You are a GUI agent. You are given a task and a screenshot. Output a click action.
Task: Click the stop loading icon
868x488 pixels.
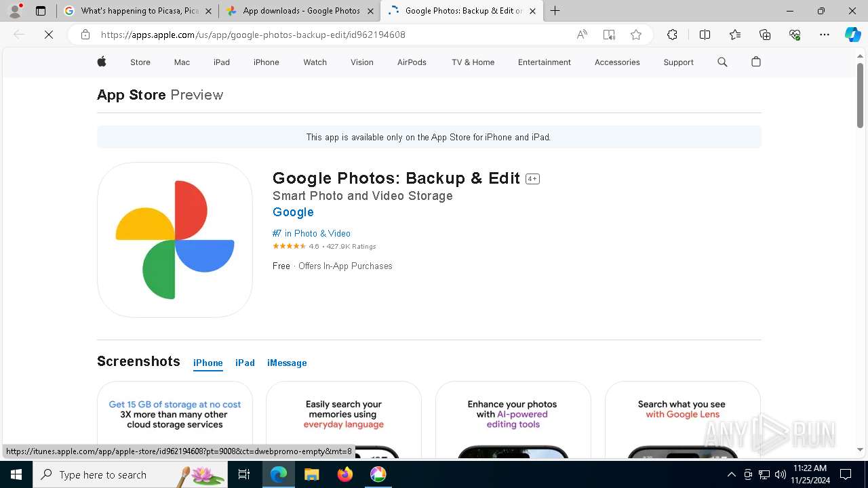pos(49,35)
